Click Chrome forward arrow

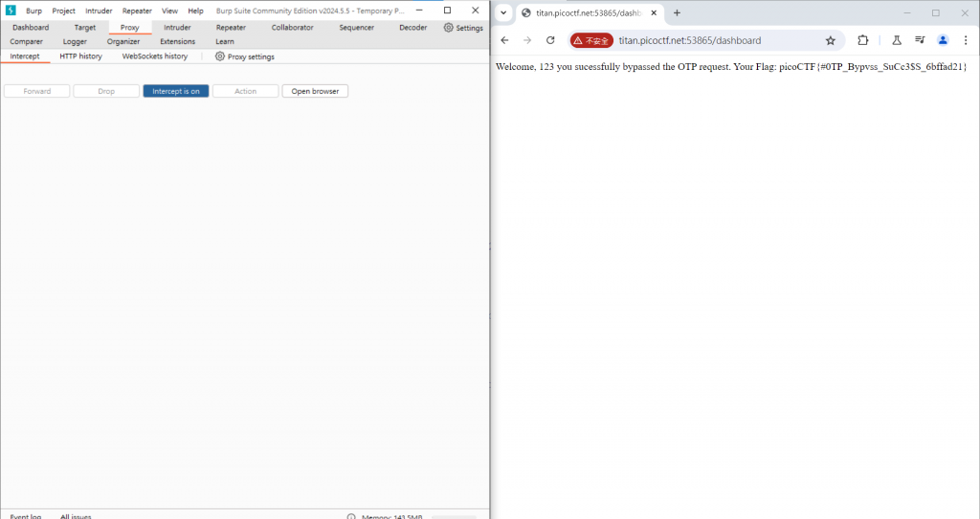[x=527, y=40]
